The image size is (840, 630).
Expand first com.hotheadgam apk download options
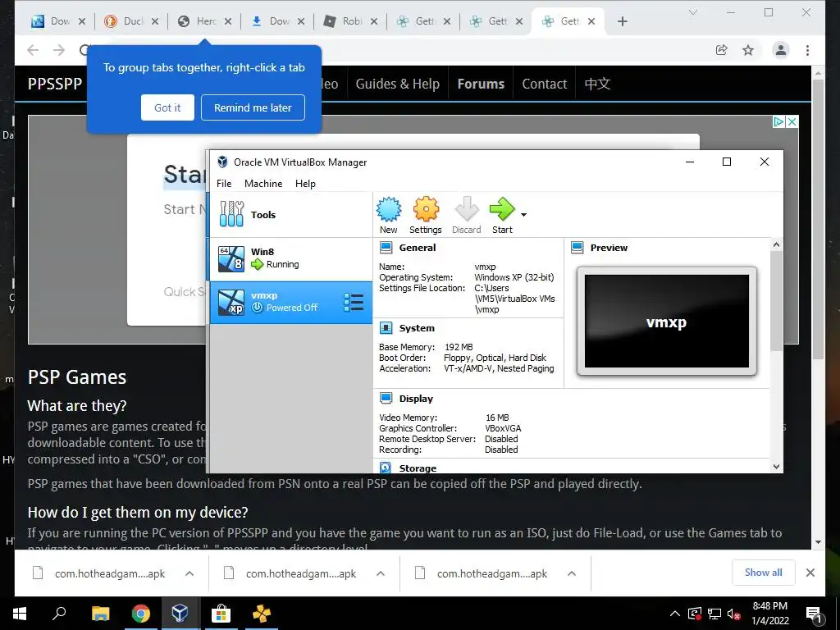(x=189, y=573)
